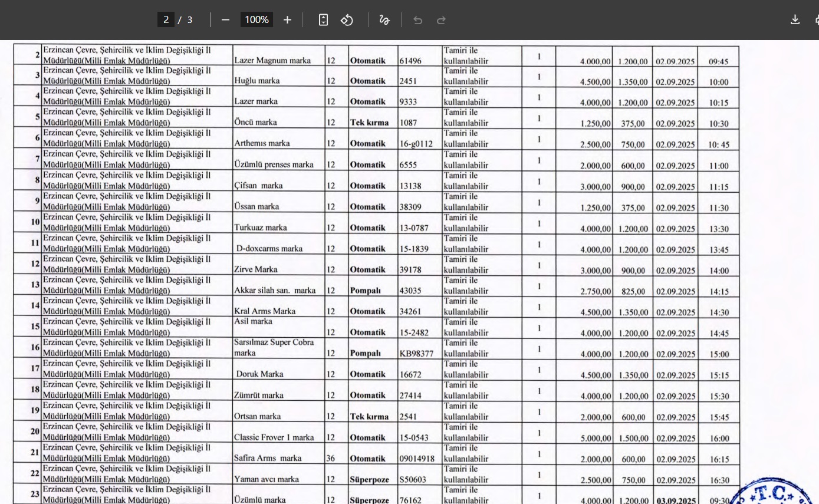Click the deposit '825,00' value

click(633, 292)
